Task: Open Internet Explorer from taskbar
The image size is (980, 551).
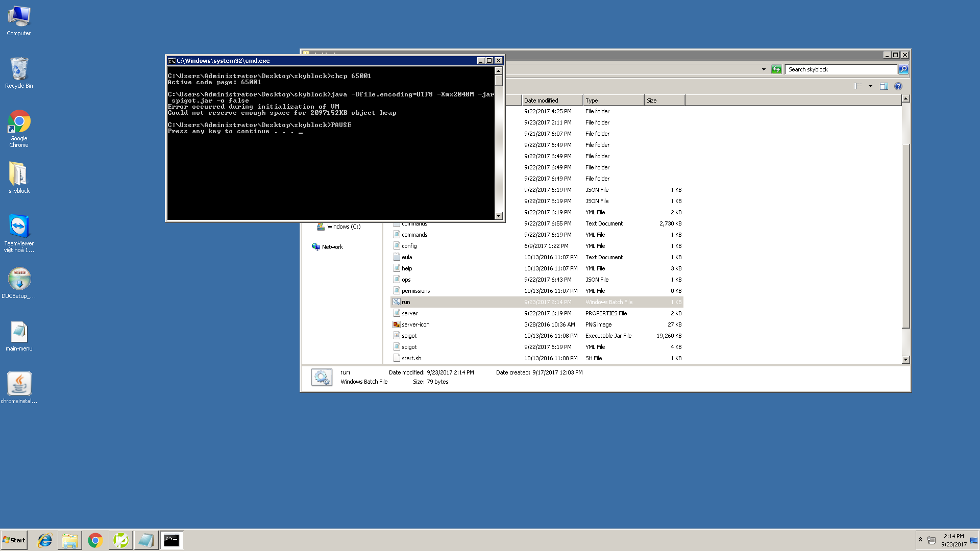Action: coord(45,540)
